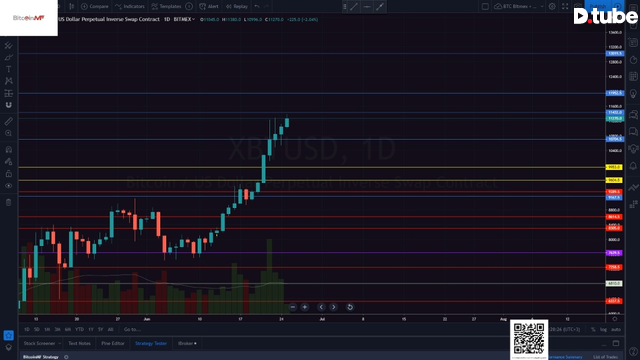Select the ruler measure tool
Screen dimensions: 640x360
9,121
